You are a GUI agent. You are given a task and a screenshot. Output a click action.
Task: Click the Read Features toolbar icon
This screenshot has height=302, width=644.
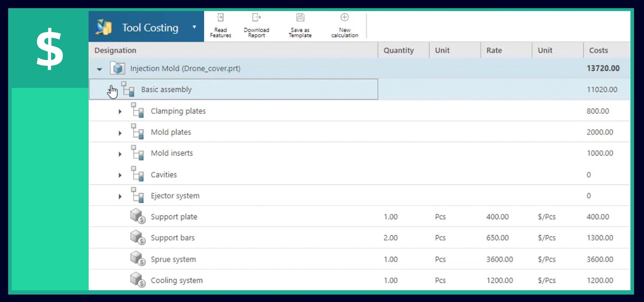click(x=220, y=17)
